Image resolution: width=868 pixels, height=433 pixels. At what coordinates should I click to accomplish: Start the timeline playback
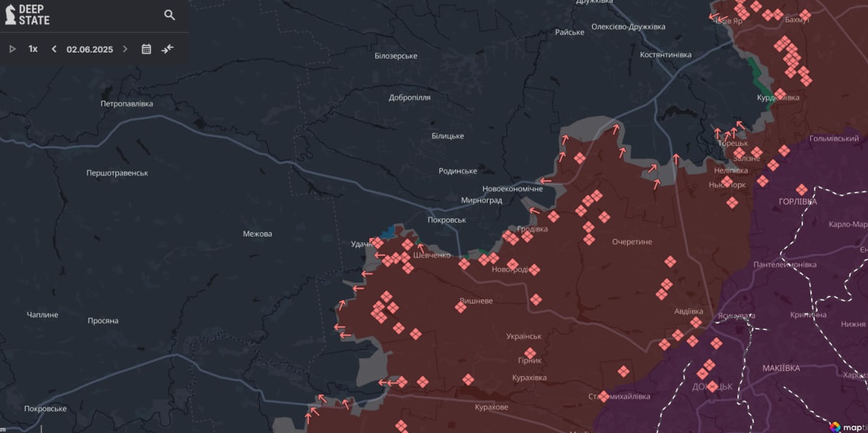12,49
